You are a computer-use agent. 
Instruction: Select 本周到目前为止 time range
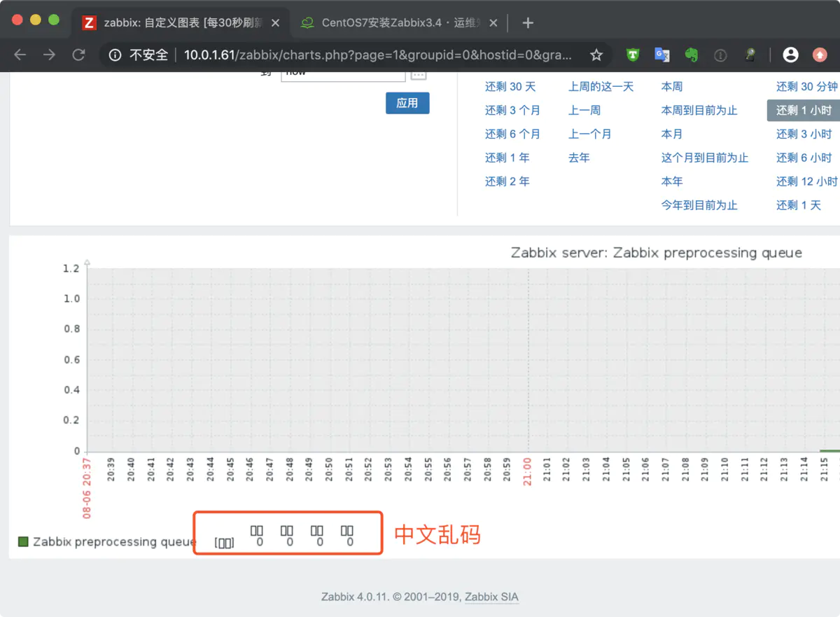pyautogui.click(x=699, y=111)
